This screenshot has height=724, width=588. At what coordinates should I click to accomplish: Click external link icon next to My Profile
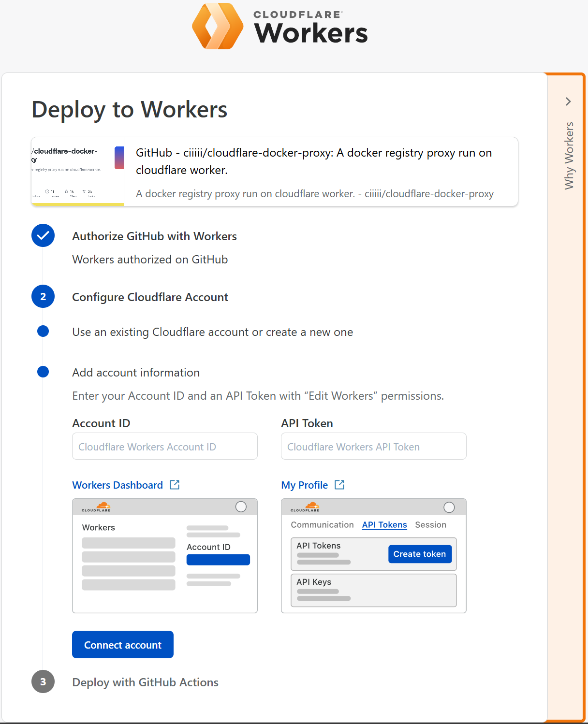[x=339, y=485]
